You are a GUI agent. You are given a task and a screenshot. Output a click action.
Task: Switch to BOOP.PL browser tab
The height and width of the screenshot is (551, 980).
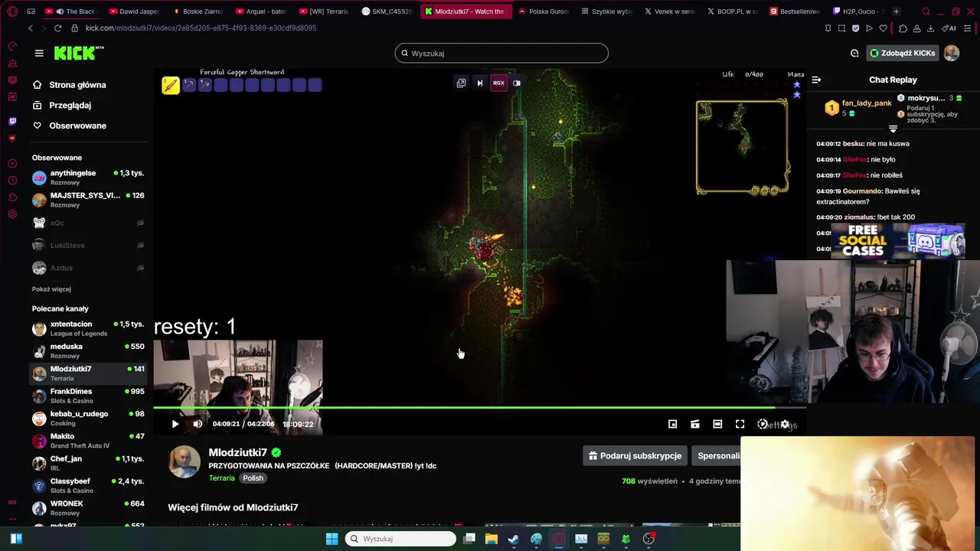(x=733, y=11)
